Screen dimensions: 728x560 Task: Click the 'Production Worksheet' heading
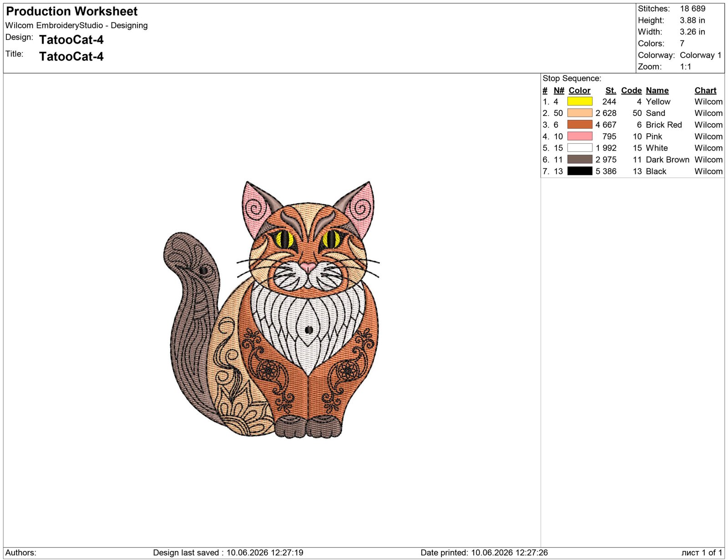click(72, 11)
